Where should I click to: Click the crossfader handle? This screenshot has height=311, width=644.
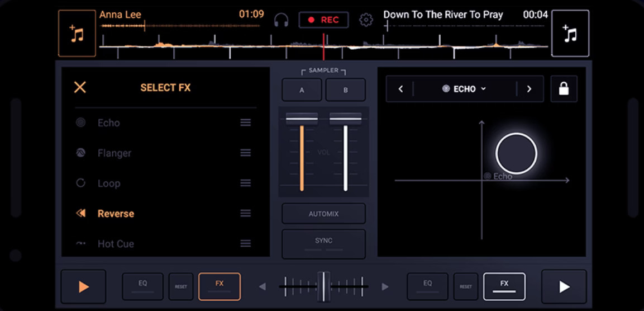pyautogui.click(x=323, y=286)
